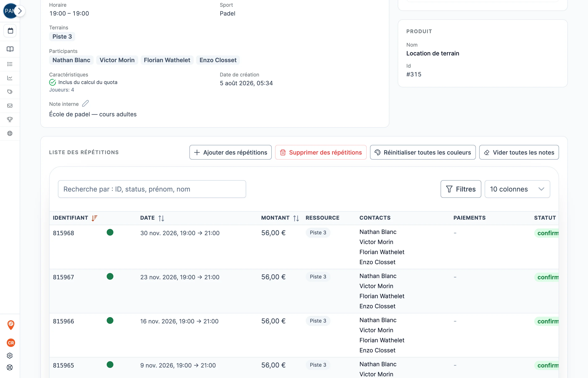Image resolution: width=588 pixels, height=378 pixels.
Task: Open the Filtres panel
Action: click(461, 189)
